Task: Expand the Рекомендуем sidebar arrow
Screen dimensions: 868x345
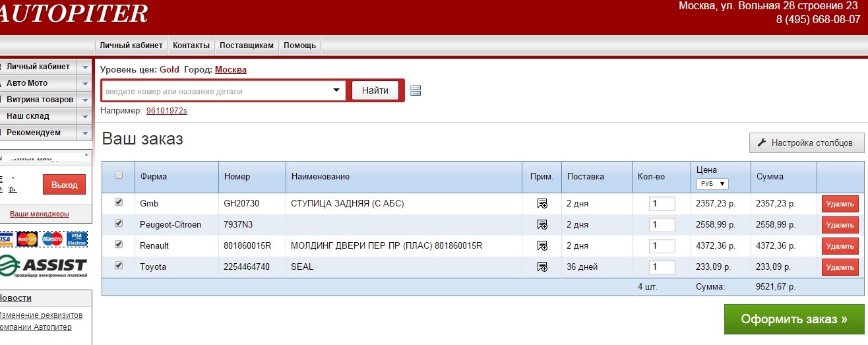Action: [84, 133]
